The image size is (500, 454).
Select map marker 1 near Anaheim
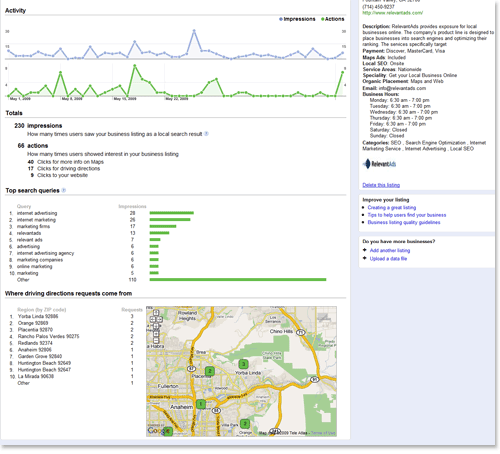click(201, 404)
